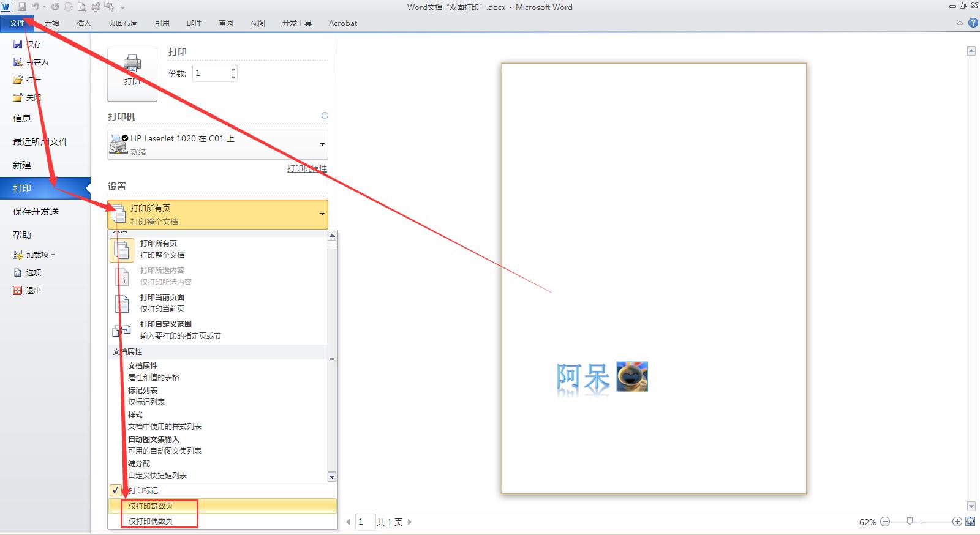Screen dimensions: 980x535
Task: Click 打开 in the backstage menu
Action: tap(27, 80)
